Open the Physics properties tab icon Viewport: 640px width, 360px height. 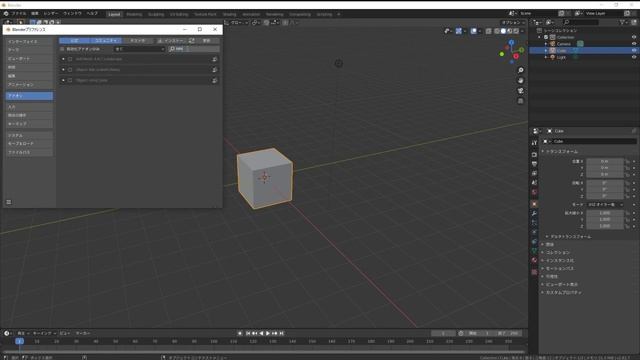534,232
